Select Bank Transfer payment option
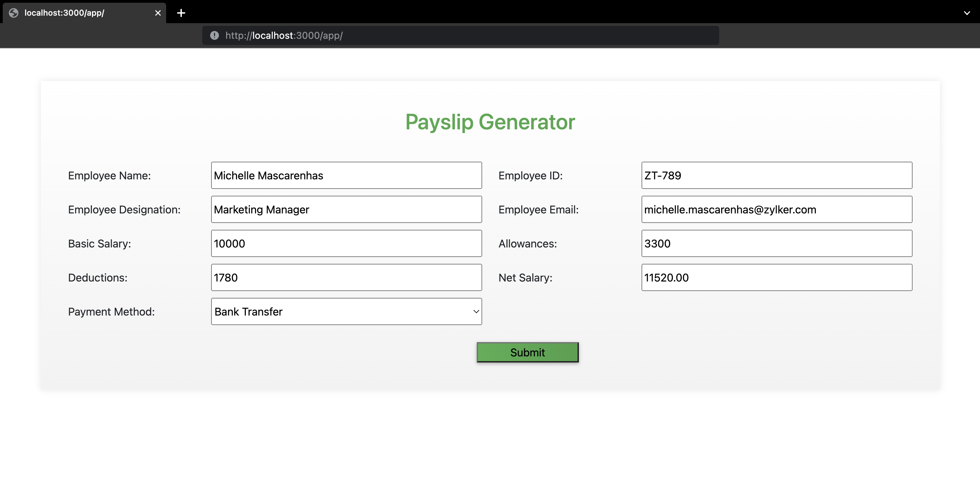 click(x=346, y=311)
